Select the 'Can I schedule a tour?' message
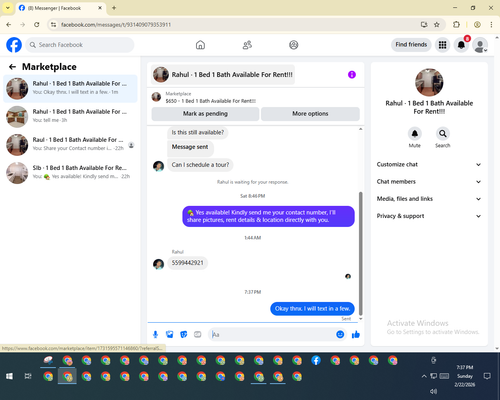500x400 pixels. click(200, 165)
